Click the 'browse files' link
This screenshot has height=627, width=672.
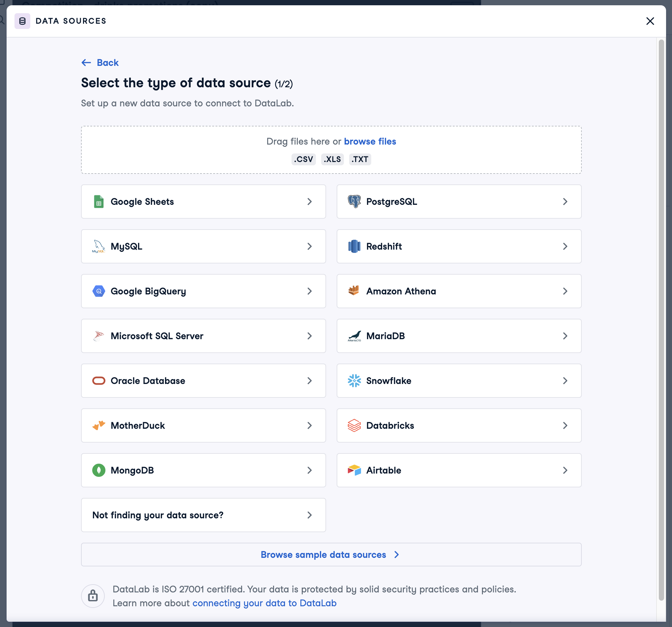[370, 141]
